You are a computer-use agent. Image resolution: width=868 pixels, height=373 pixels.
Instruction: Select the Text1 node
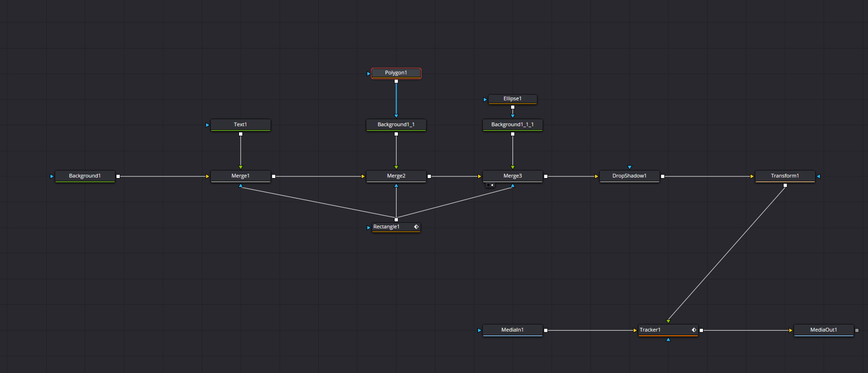pyautogui.click(x=241, y=125)
